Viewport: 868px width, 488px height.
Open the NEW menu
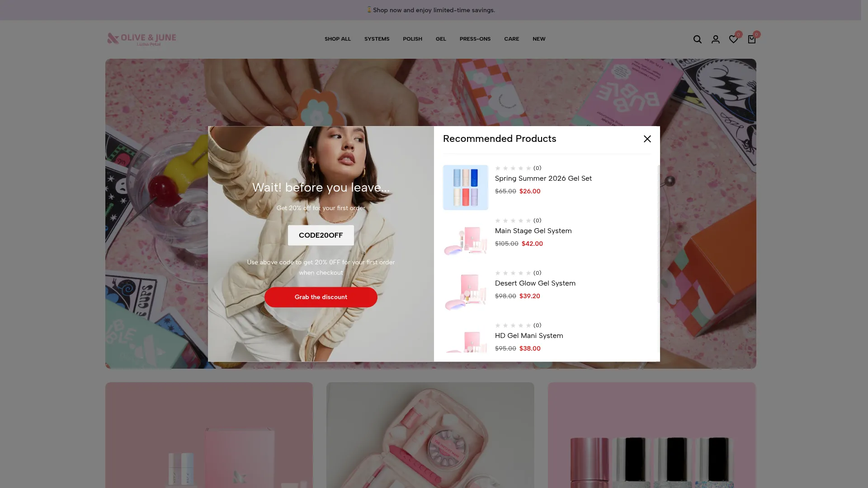click(539, 39)
